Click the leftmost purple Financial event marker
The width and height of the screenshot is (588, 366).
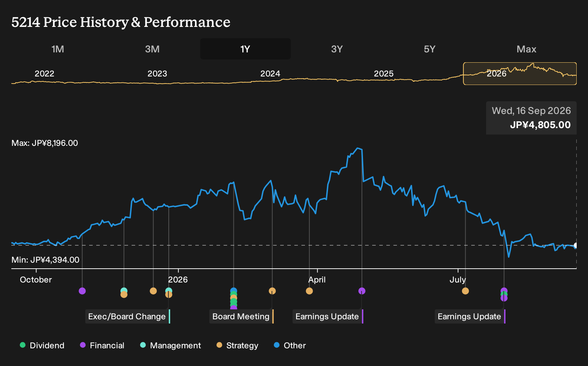(x=82, y=291)
